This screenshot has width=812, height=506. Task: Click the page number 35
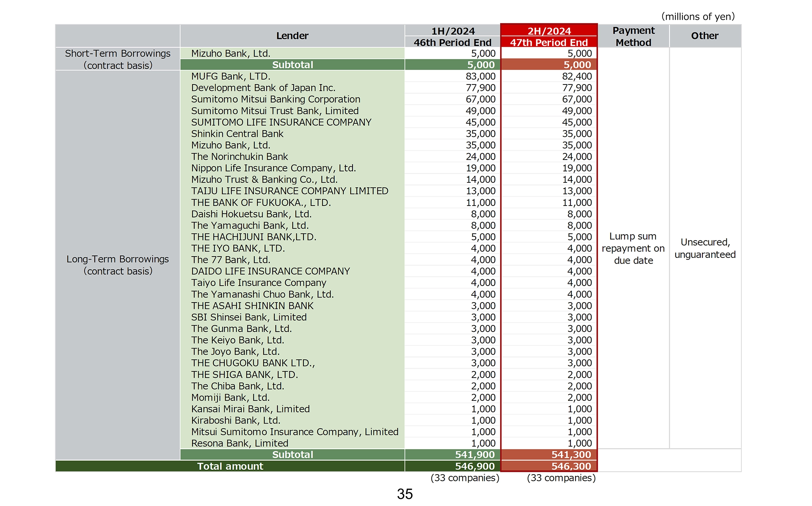point(405,494)
